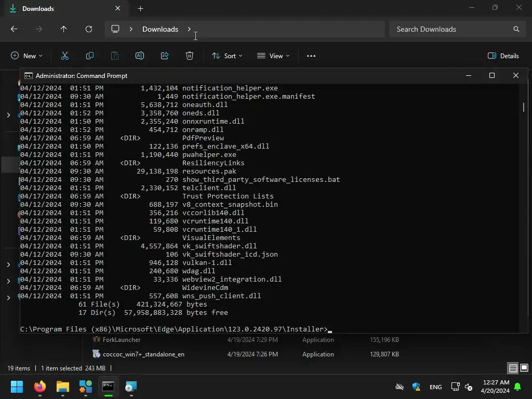Click the Administrator: Command Prompt title

point(82,76)
